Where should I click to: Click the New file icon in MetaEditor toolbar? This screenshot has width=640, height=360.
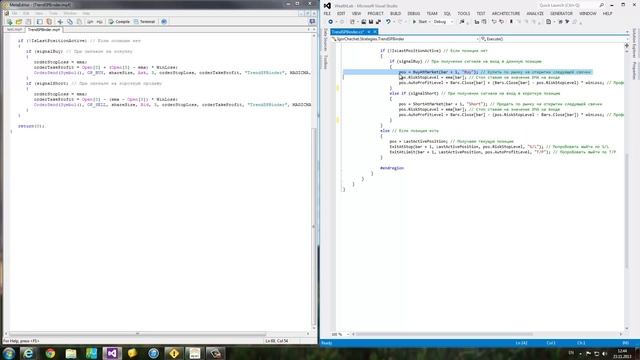pos(9,22)
